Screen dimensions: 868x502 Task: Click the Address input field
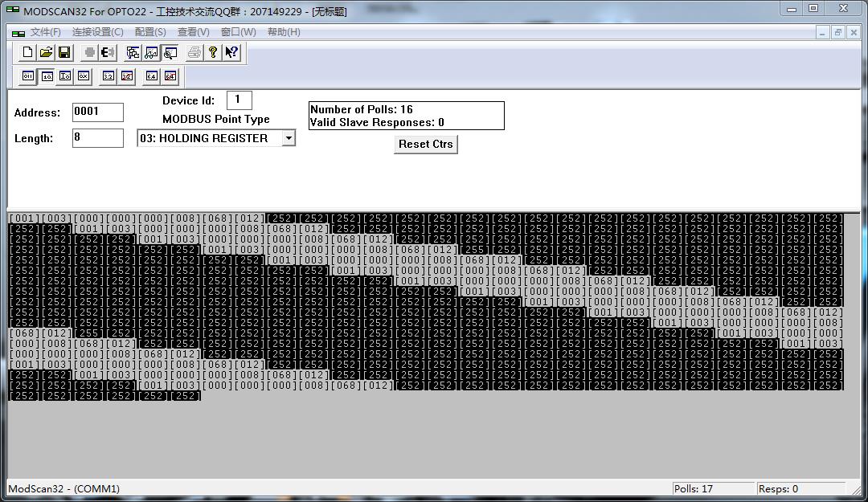pyautogui.click(x=98, y=112)
